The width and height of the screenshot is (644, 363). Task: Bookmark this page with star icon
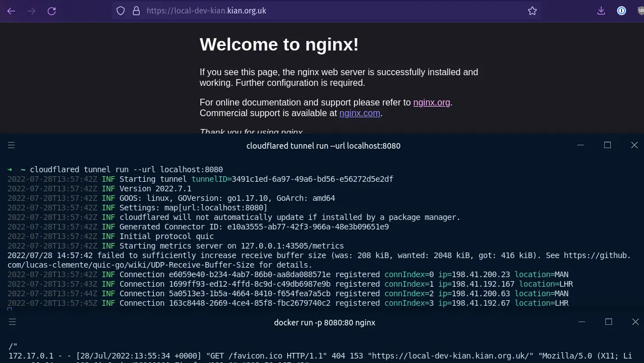click(532, 11)
